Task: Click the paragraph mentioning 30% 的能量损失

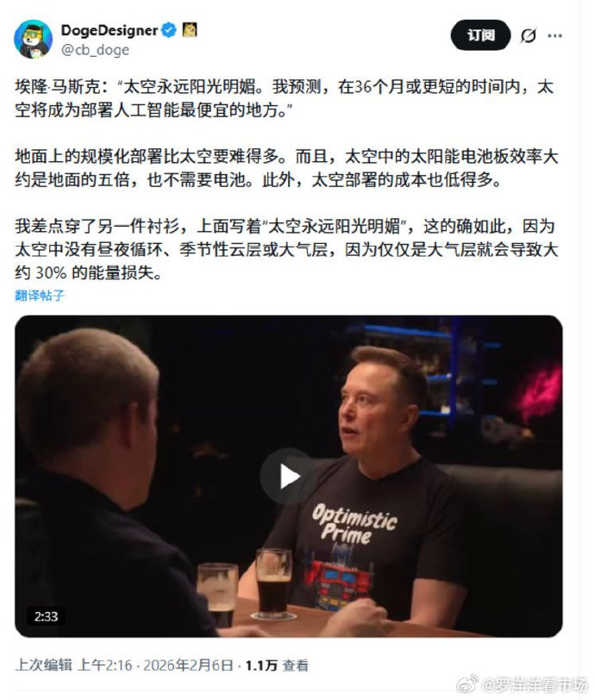Action: 286,249
